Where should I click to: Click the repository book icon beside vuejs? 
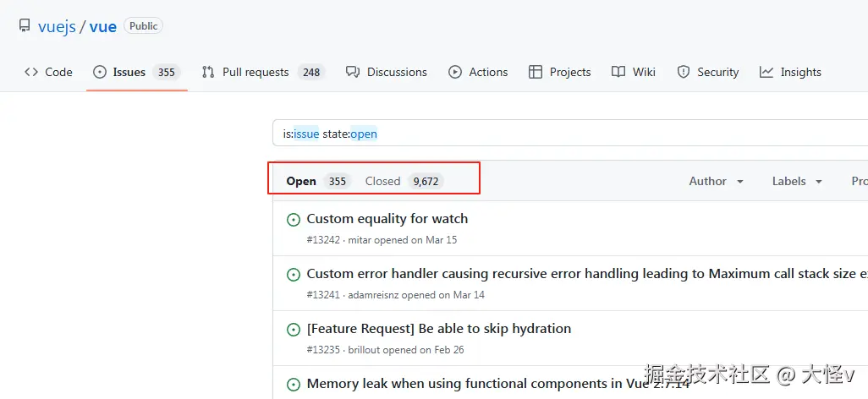(x=25, y=26)
